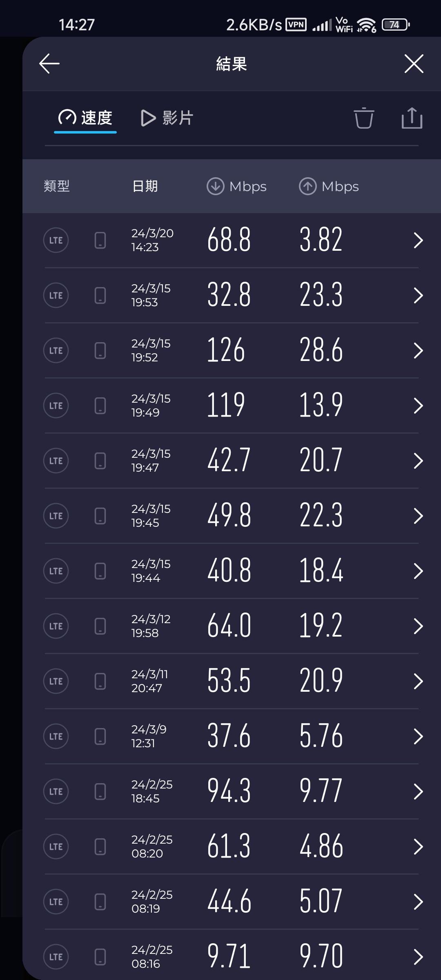Expand the 24/3/12 19:58 result details
This screenshot has width=441, height=980.
[418, 626]
